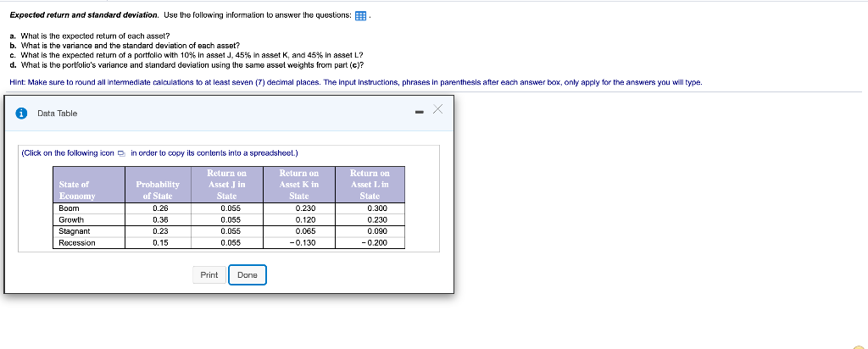868x349 pixels.
Task: Click Asset K return 0.230 for Boom
Action: (x=305, y=208)
